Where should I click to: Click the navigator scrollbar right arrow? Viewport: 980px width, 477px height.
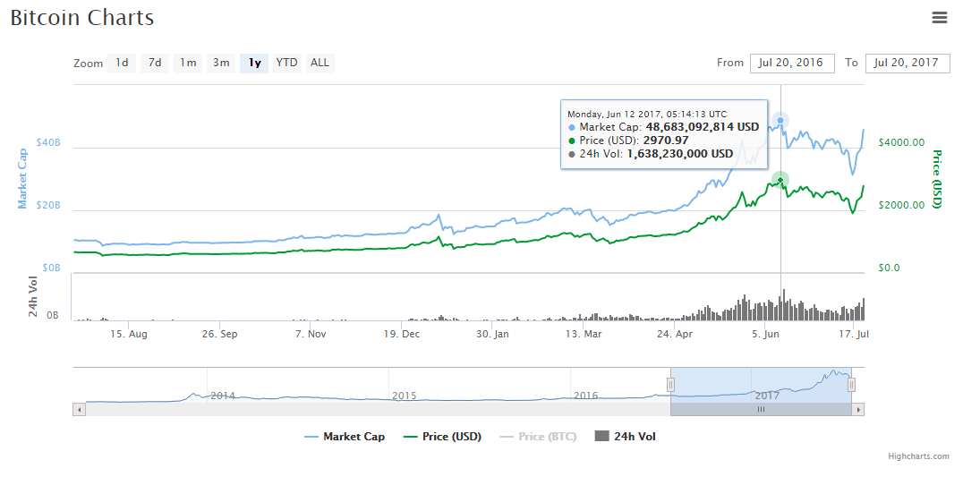[858, 410]
